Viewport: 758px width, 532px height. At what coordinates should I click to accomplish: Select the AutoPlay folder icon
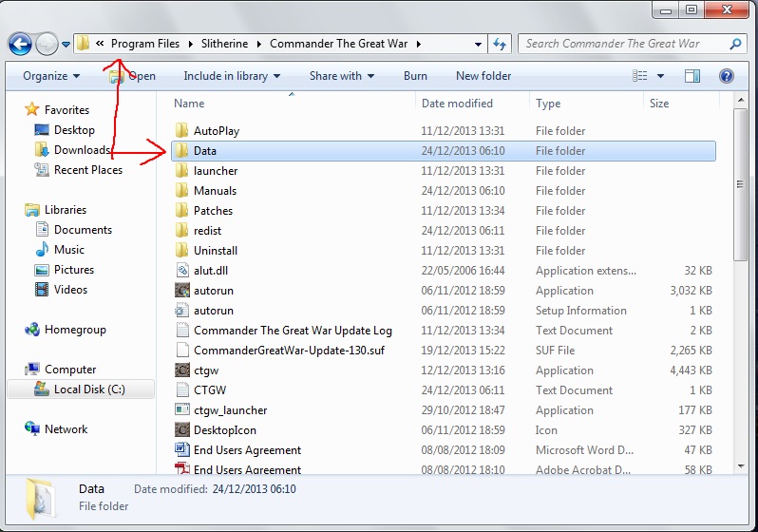point(181,130)
